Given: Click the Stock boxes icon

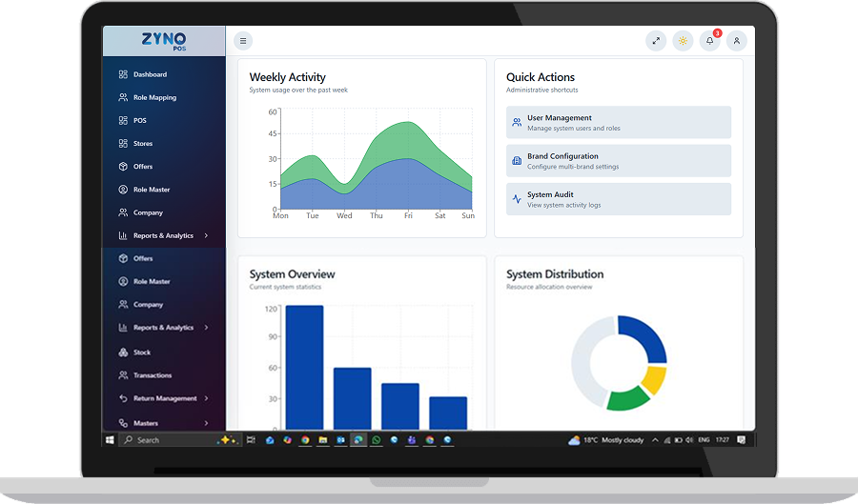Looking at the screenshot, I should 123,352.
